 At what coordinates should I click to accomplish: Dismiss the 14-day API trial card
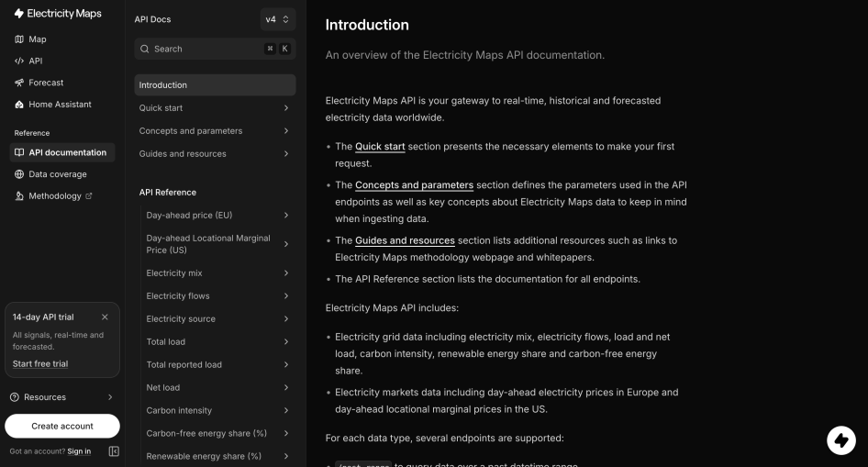coord(105,317)
